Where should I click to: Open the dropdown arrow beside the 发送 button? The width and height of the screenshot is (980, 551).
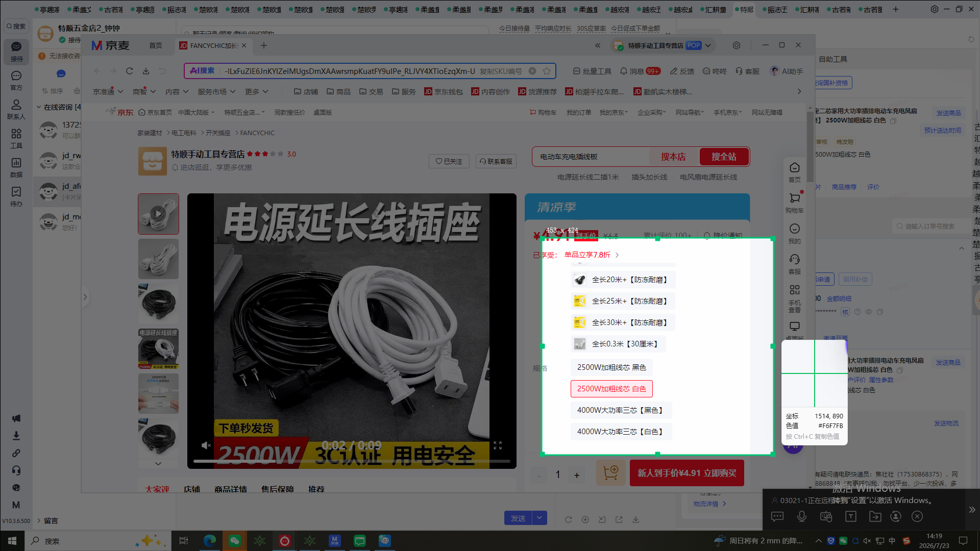pyautogui.click(x=540, y=518)
